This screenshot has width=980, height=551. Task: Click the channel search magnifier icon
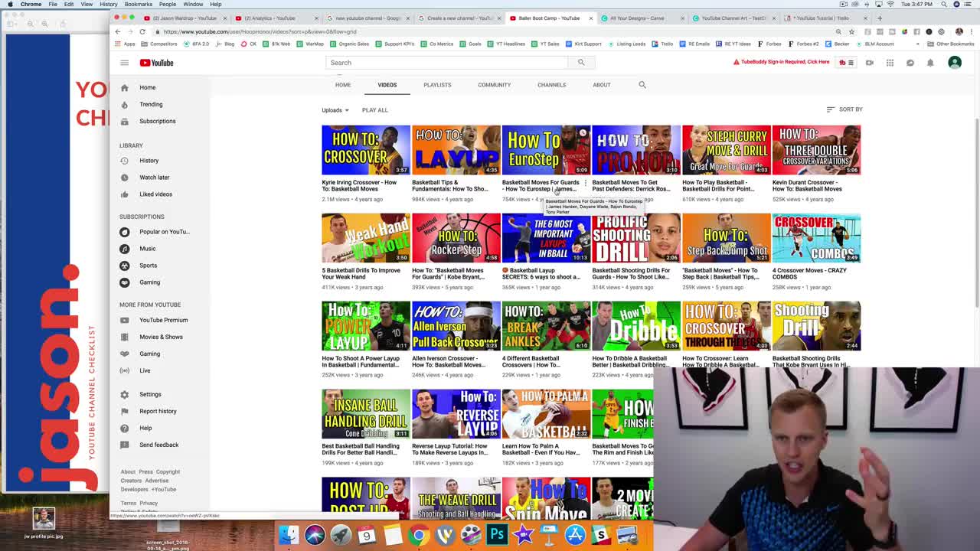[x=642, y=85]
